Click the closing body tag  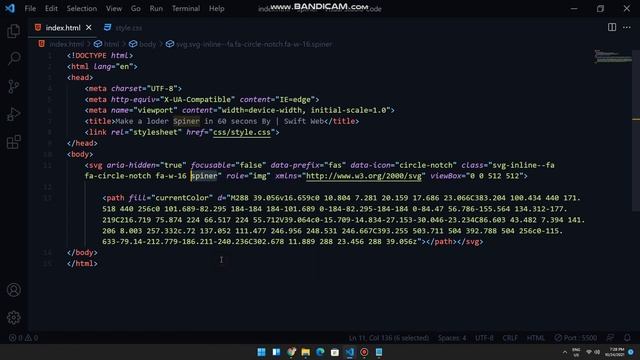pos(82,253)
